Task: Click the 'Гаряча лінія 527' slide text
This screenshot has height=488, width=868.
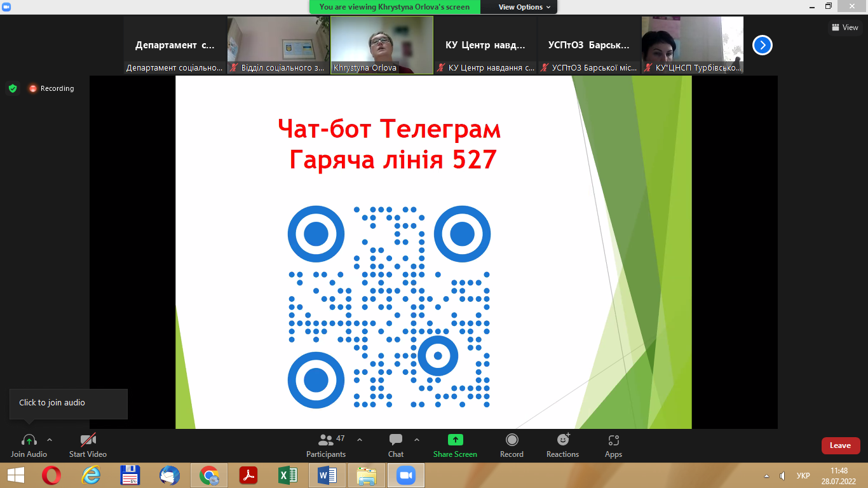Action: pos(392,159)
